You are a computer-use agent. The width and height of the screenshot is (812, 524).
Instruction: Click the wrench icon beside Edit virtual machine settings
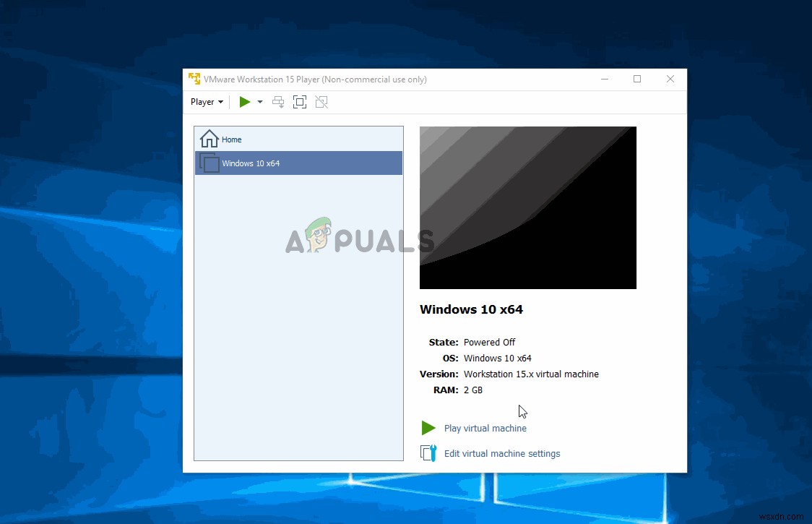coord(428,453)
